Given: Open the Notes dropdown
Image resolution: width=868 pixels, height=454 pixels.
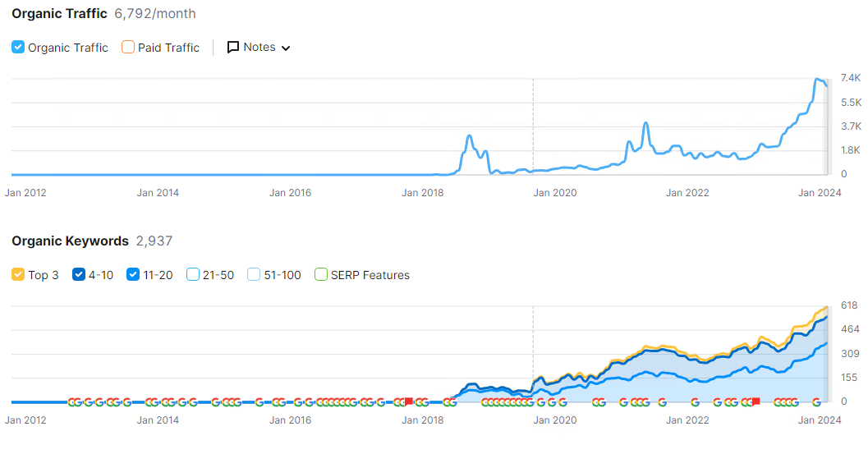Looking at the screenshot, I should point(259,47).
